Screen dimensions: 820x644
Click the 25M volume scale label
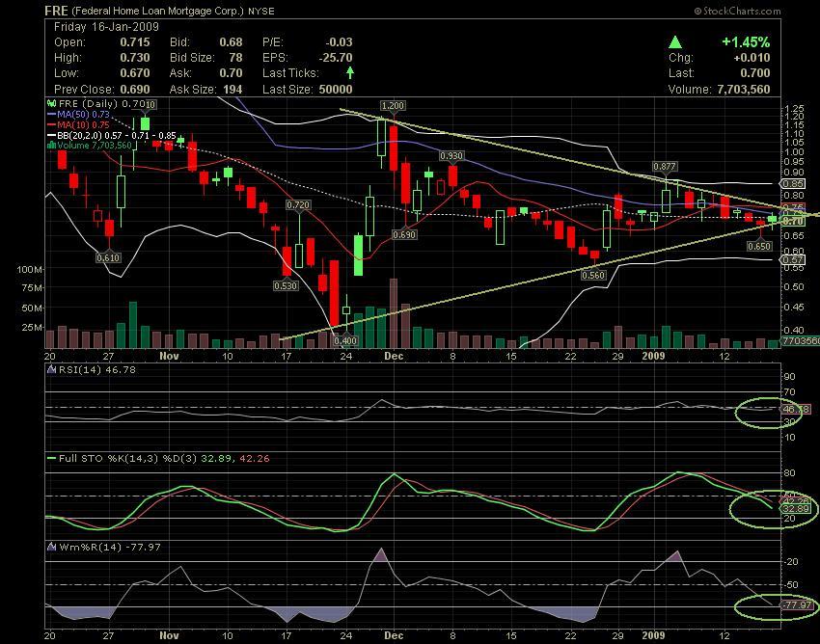[x=33, y=327]
